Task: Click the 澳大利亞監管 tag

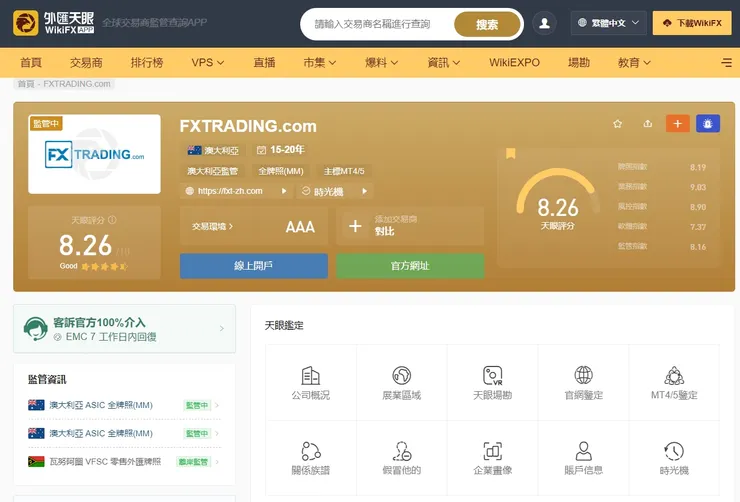Action: point(212,171)
